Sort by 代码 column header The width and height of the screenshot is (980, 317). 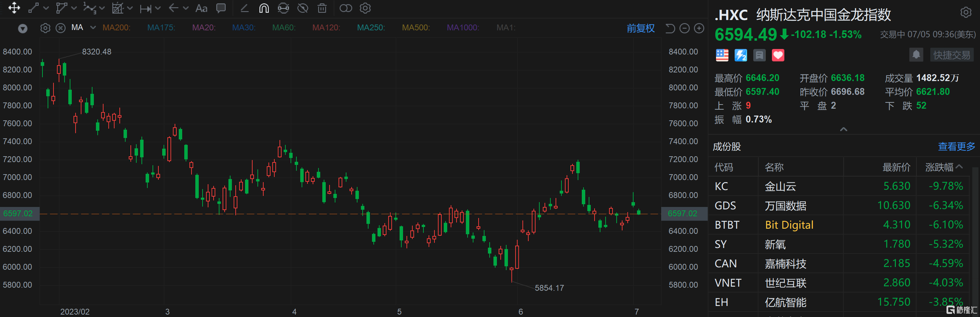(x=724, y=167)
